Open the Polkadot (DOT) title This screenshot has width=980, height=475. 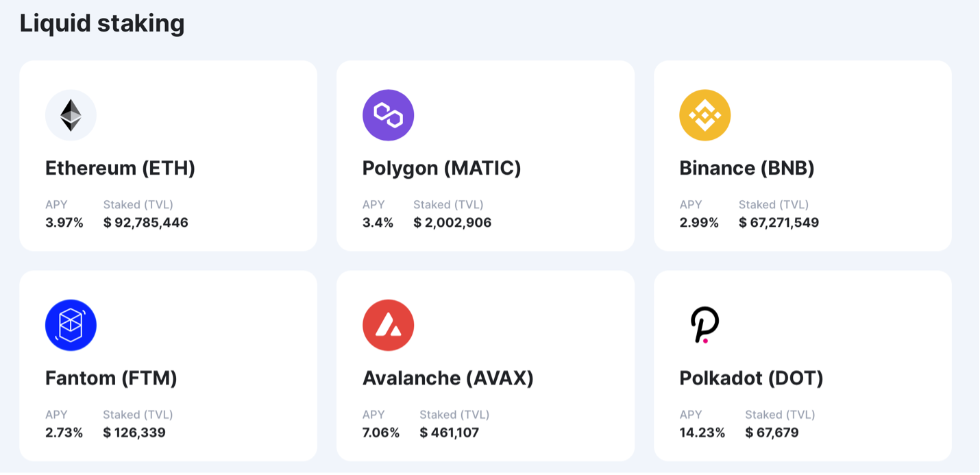pos(751,378)
